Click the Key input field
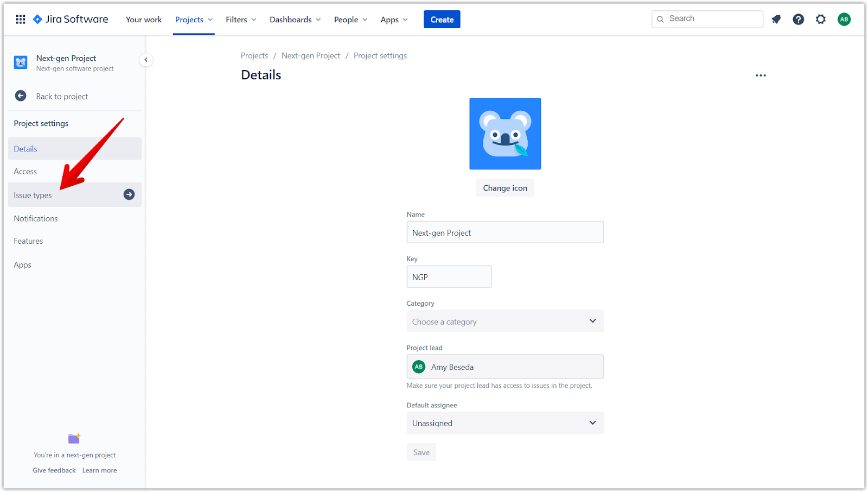 point(449,277)
